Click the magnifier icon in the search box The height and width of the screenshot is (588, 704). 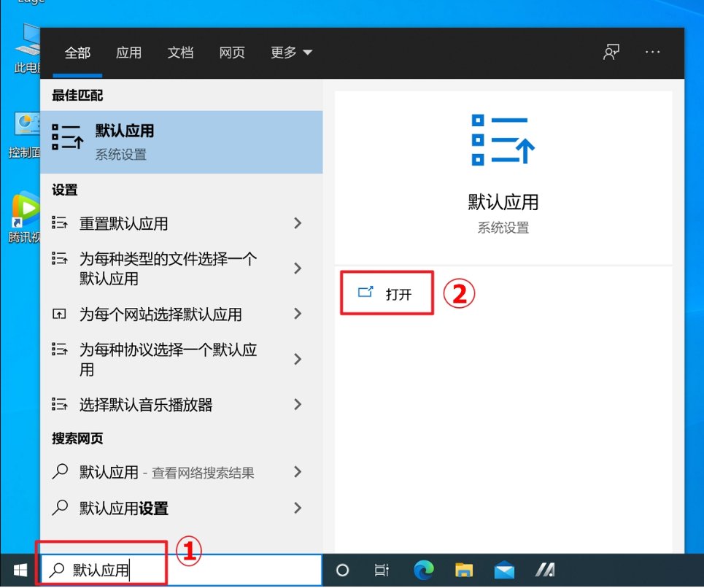click(x=57, y=570)
